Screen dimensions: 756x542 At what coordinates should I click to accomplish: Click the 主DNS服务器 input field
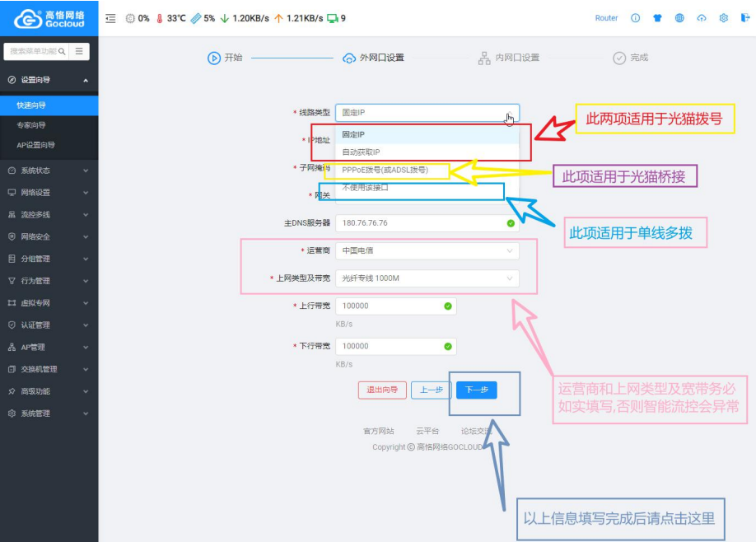click(420, 223)
